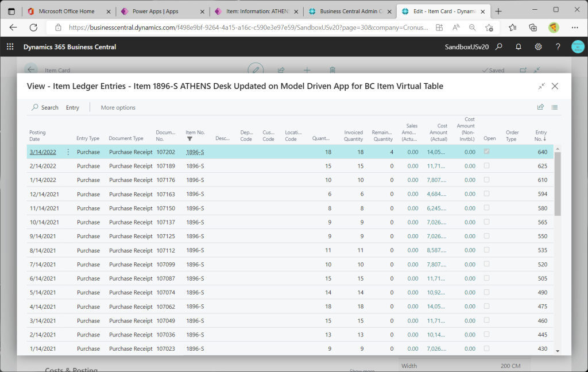Click the Item No. filter funnel icon
This screenshot has width=588, height=372.
pos(189,139)
